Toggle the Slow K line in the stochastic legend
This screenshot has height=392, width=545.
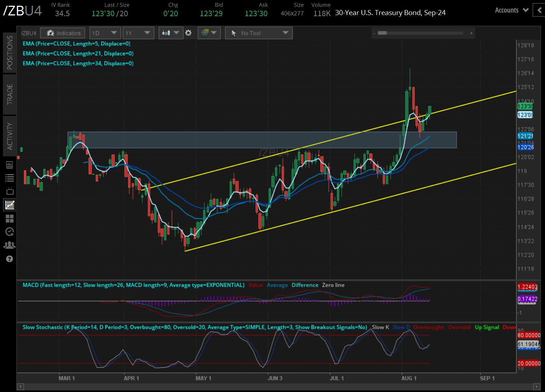pyautogui.click(x=380, y=327)
